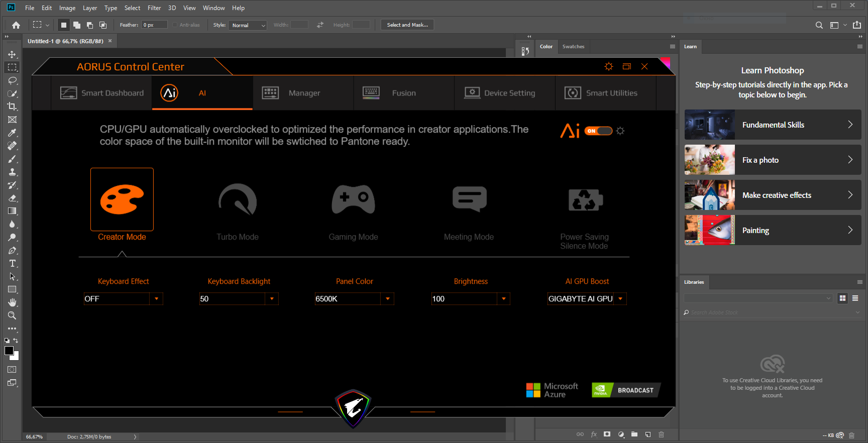Click the Select and Mask button
The image size is (868, 443).
pos(407,25)
